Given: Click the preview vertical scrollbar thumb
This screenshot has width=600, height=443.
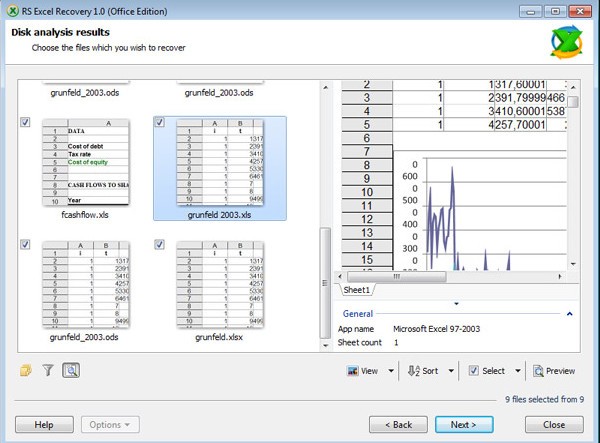Looking at the screenshot, I should pyautogui.click(x=573, y=102).
